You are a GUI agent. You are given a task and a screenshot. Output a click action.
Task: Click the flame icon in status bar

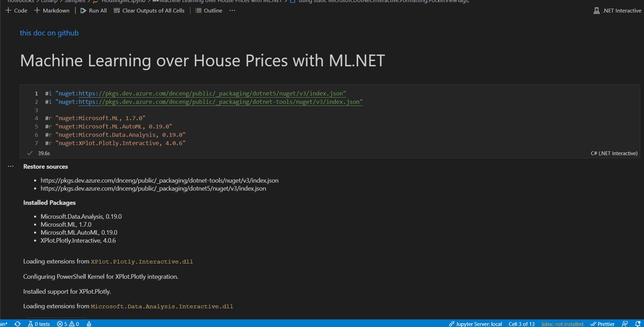point(89,324)
